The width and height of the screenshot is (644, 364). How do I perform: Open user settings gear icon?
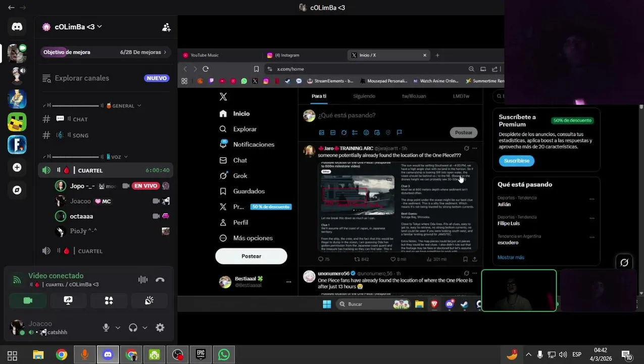click(x=160, y=328)
